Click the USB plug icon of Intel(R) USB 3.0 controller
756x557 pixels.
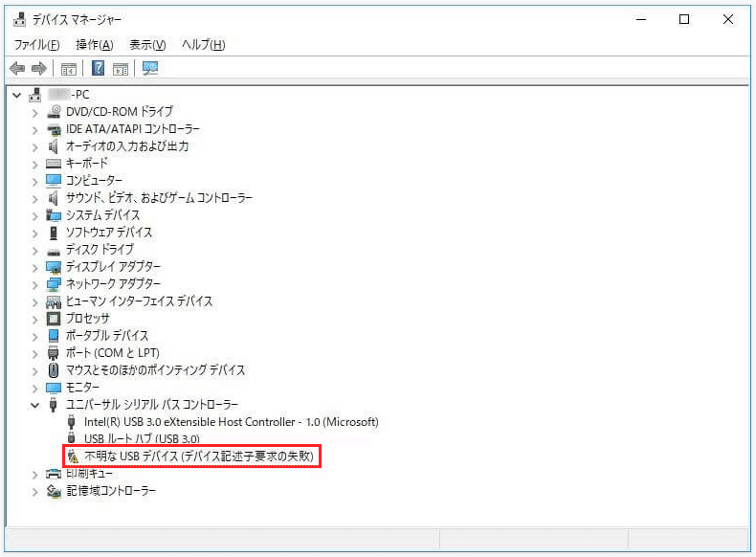point(72,422)
